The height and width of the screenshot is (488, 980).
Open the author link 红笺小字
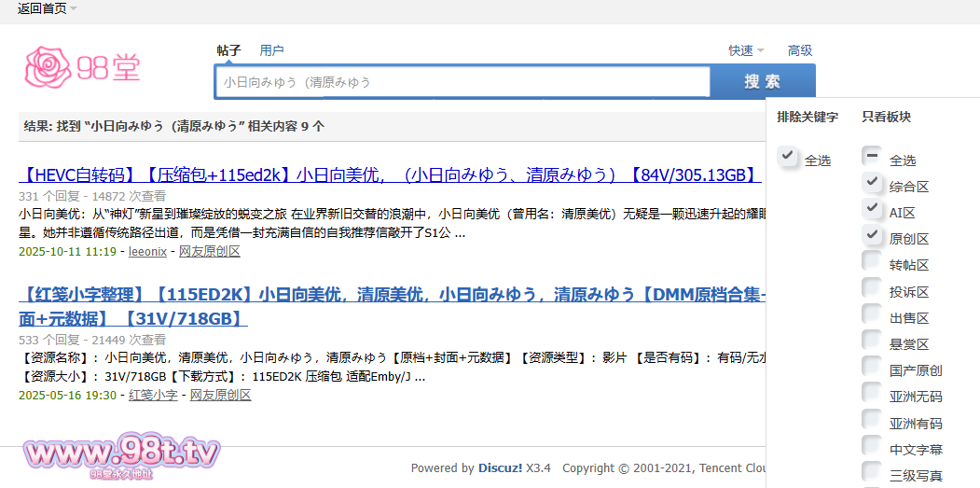pyautogui.click(x=152, y=396)
